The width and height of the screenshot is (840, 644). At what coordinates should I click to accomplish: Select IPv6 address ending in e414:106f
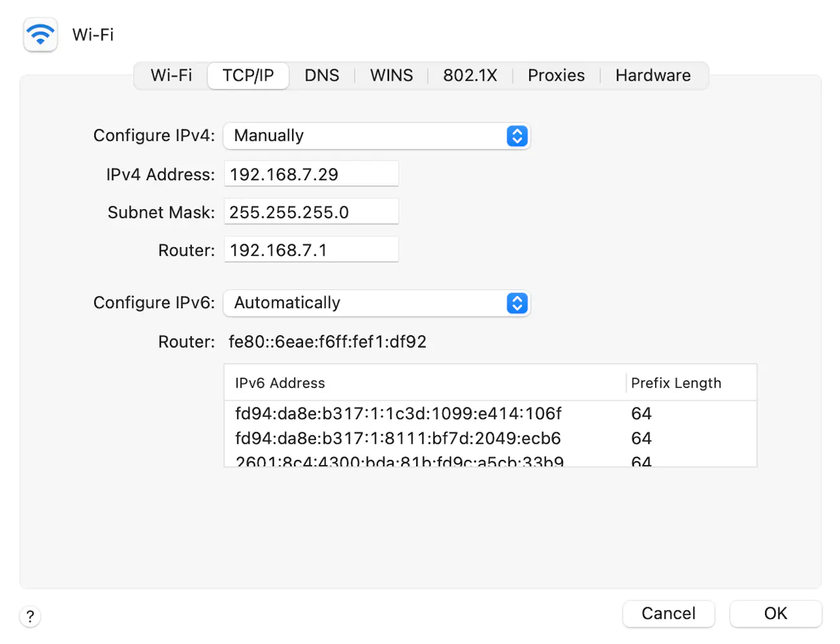click(x=398, y=413)
